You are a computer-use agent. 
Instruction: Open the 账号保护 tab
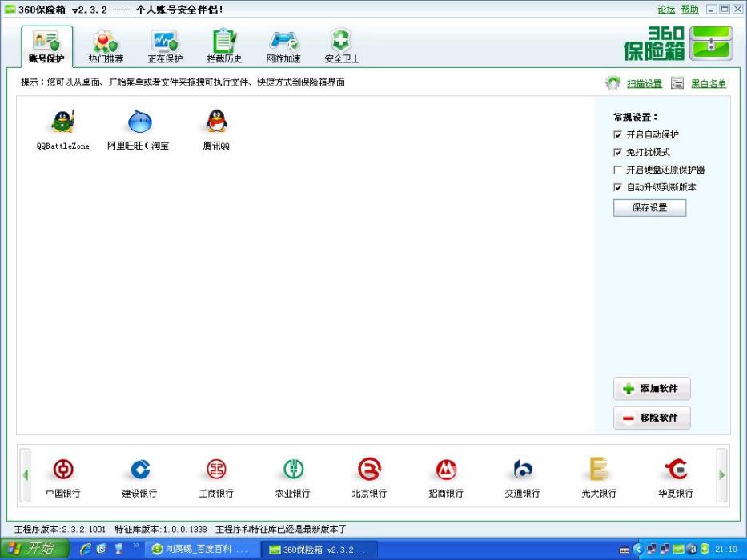tap(46, 46)
